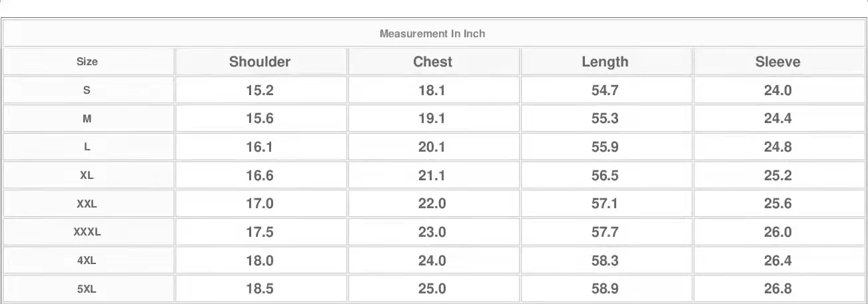
Task: Click the Shoulder column header
Action: point(260,62)
